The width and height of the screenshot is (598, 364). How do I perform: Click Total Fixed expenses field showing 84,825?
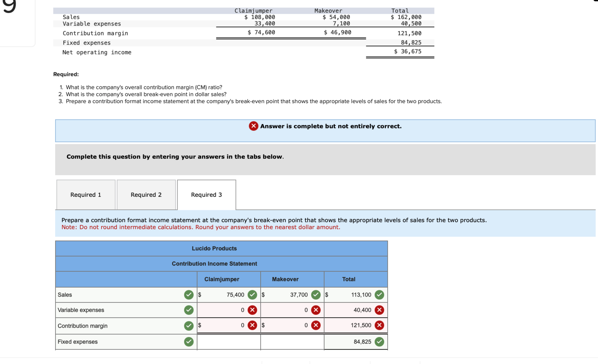coord(356,342)
